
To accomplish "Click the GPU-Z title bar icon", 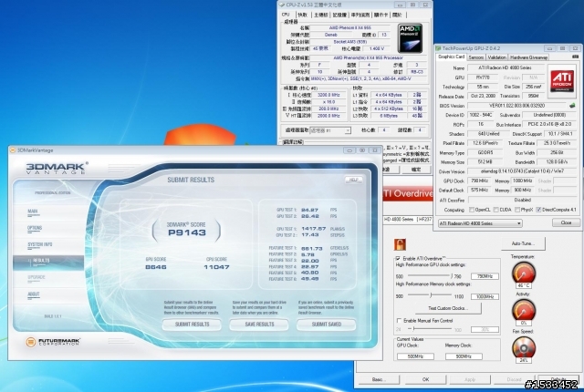I will 438,48.
